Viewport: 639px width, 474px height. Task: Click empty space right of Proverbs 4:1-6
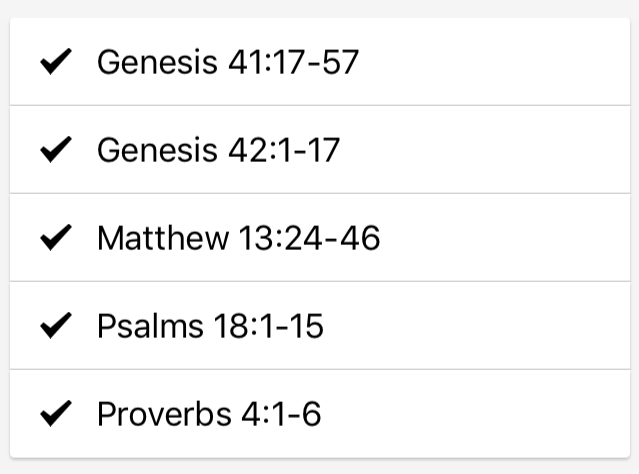[x=475, y=414]
